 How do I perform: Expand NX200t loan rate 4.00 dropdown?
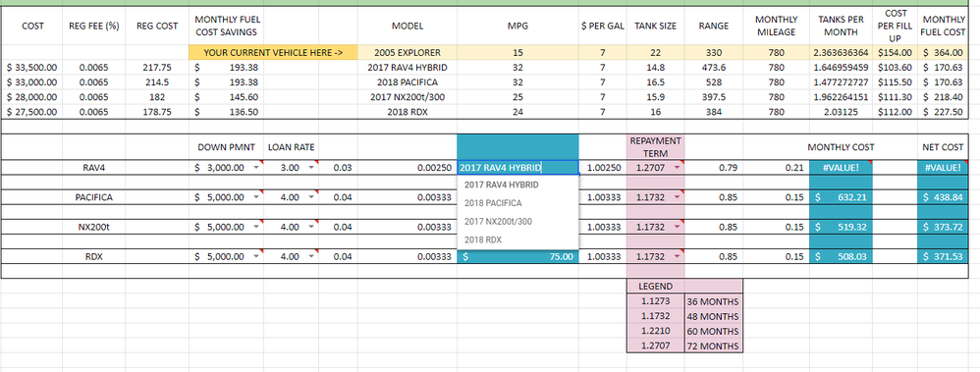(x=310, y=227)
